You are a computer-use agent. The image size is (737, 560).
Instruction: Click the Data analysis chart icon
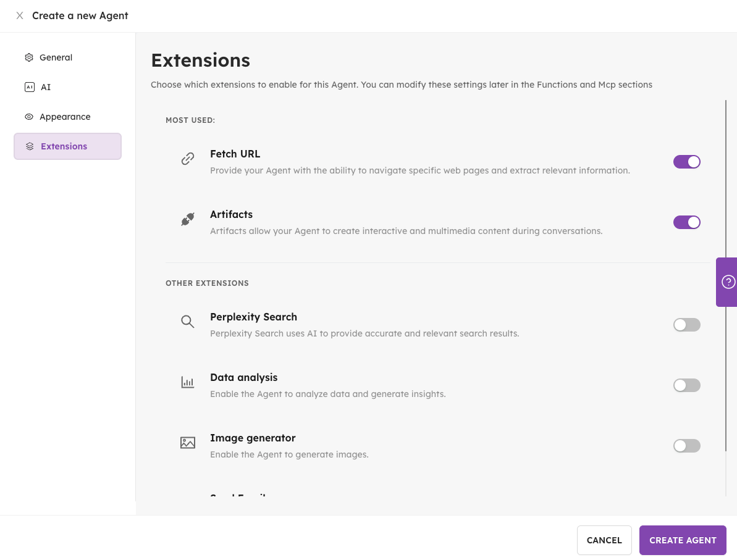(188, 382)
